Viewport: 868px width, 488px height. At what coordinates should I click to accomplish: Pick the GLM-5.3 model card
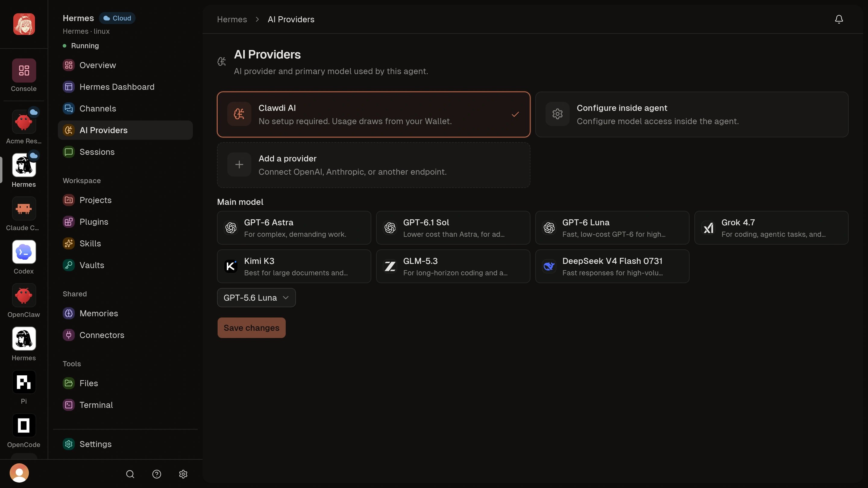click(x=453, y=266)
